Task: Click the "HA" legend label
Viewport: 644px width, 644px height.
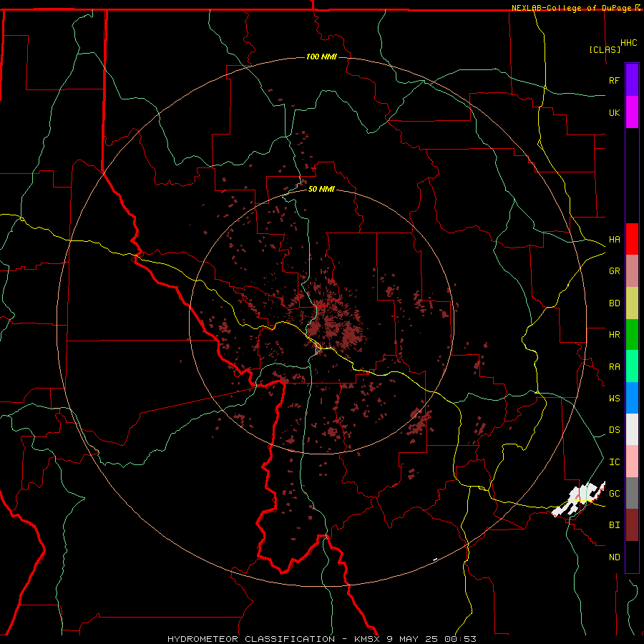Action: [x=614, y=240]
